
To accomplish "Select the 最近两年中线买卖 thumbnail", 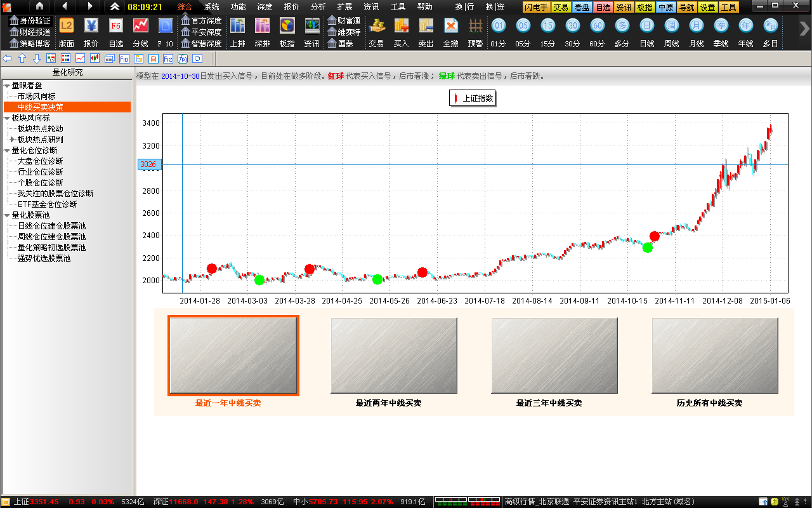I will [x=394, y=356].
